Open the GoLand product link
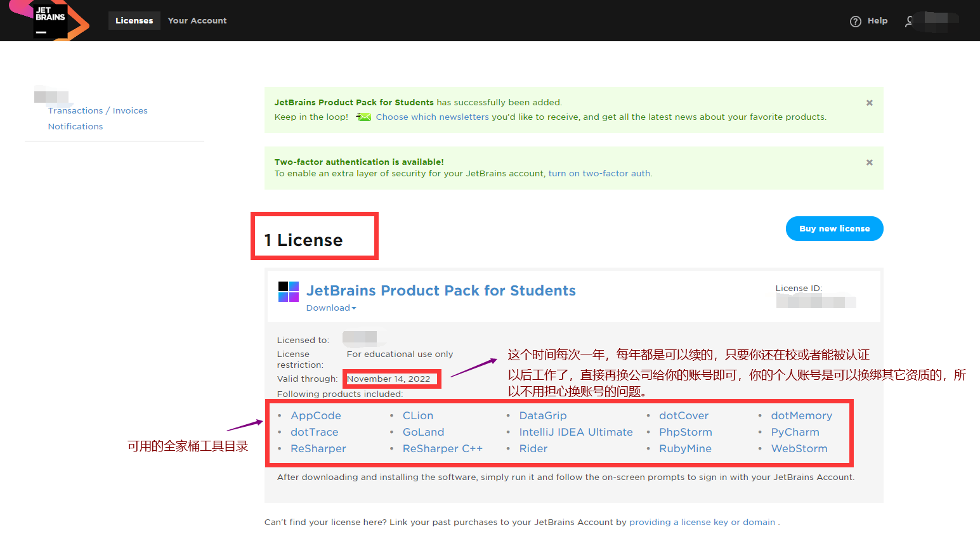 424,432
